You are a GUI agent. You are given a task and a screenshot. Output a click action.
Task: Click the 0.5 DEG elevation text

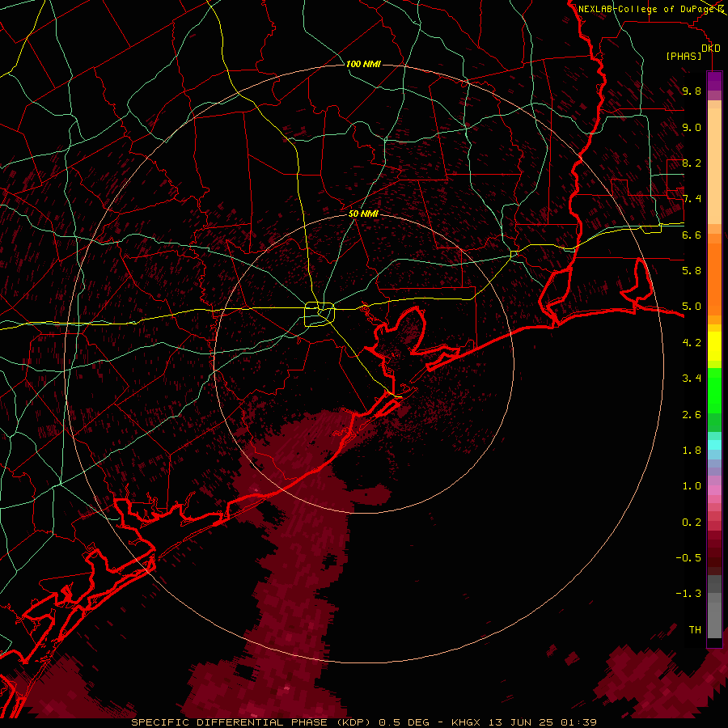pos(405,722)
